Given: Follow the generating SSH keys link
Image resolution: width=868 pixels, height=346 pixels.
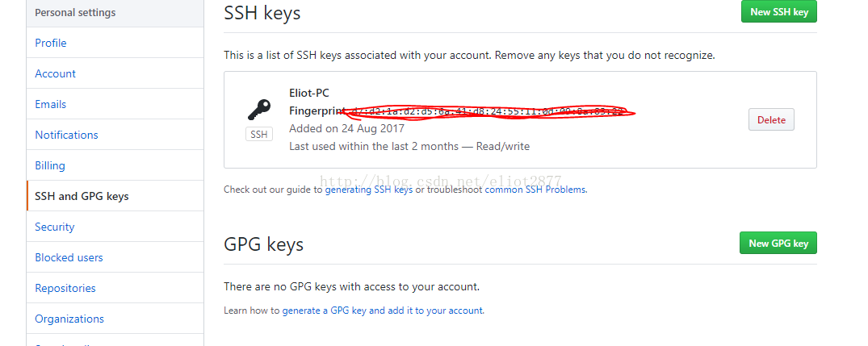Looking at the screenshot, I should pyautogui.click(x=368, y=190).
